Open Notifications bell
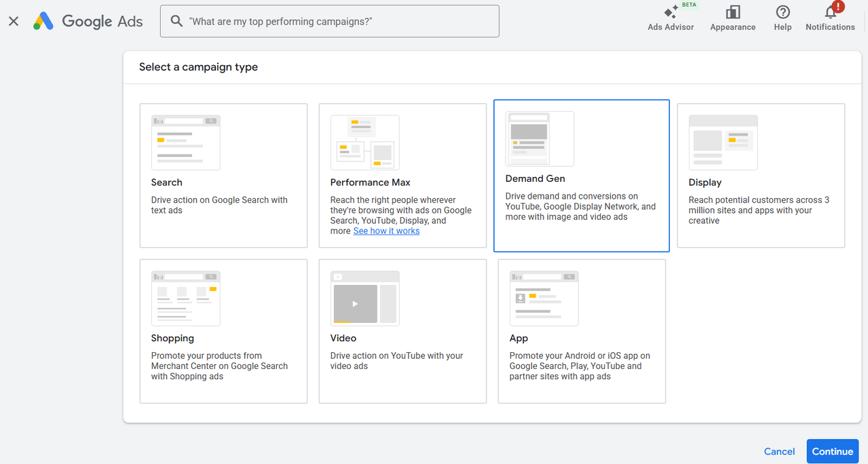 coord(830,18)
